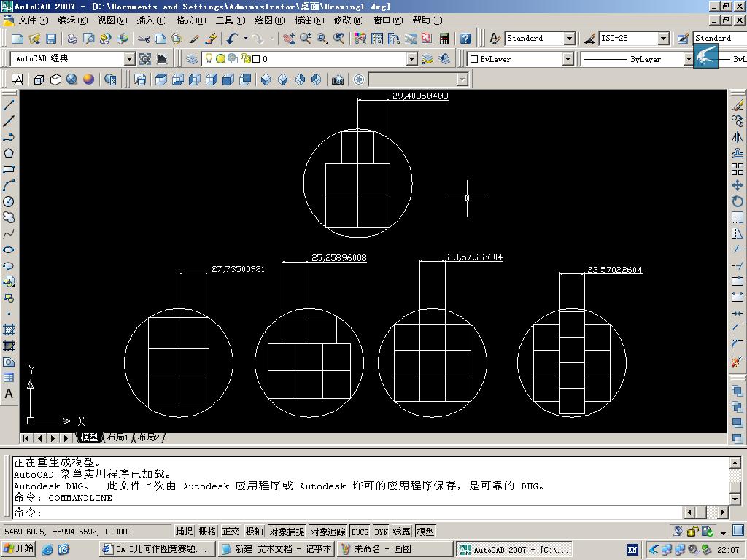The image size is (747, 560).
Task: Open the Help question mark icon
Action: click(466, 39)
